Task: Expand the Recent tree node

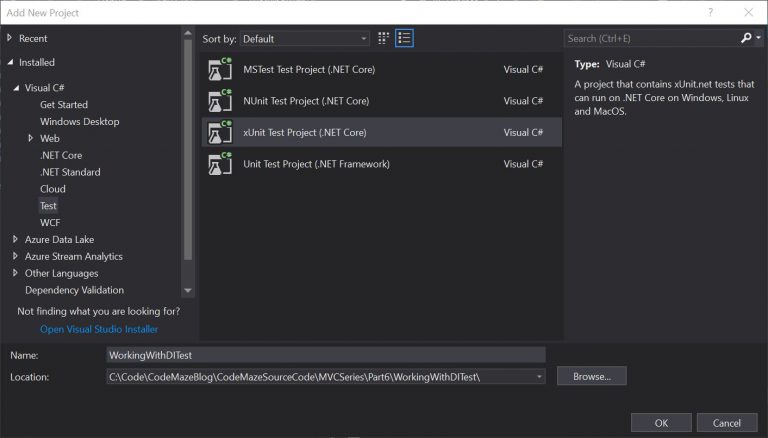Action: 9,38
